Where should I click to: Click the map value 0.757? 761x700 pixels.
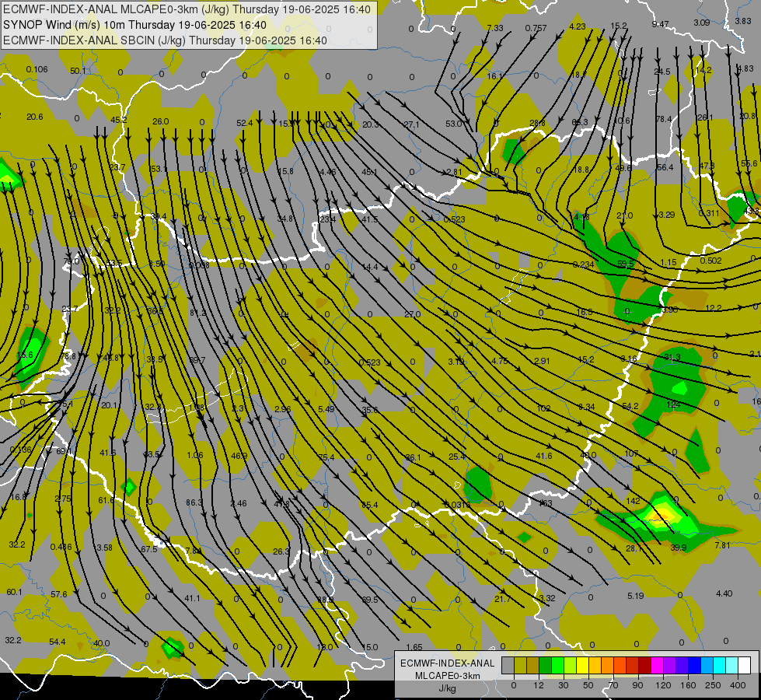pyautogui.click(x=536, y=28)
